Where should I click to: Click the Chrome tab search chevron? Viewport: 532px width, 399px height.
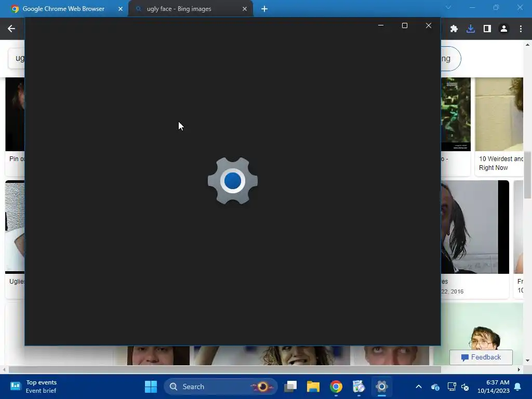coord(448,7)
